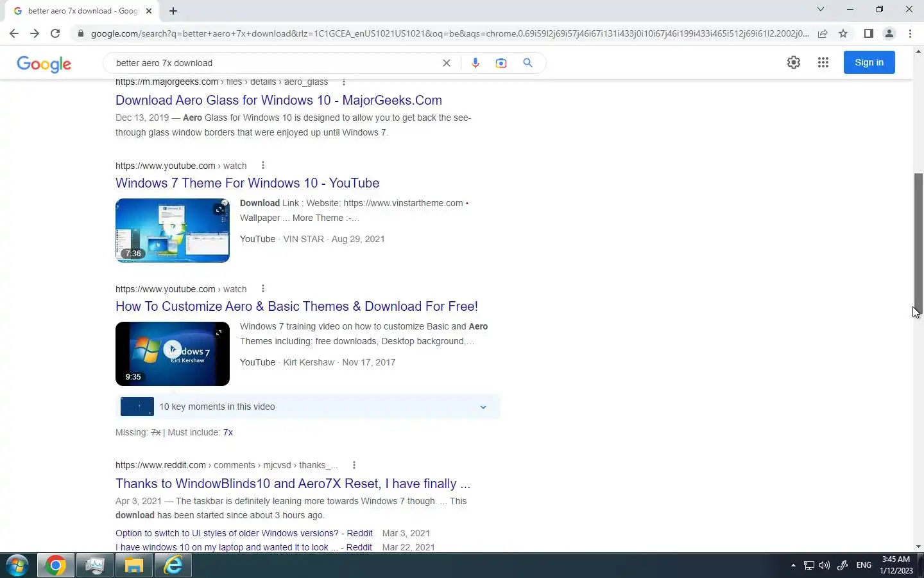Click the scrollbar up arrow

tap(918, 51)
